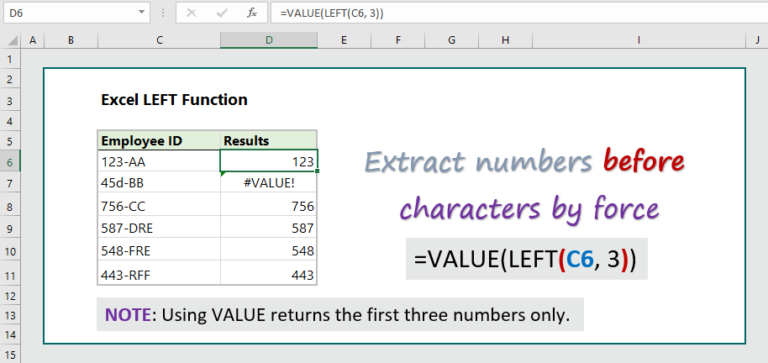Screen dimensions: 768x363
Task: Select column I header
Action: click(639, 41)
